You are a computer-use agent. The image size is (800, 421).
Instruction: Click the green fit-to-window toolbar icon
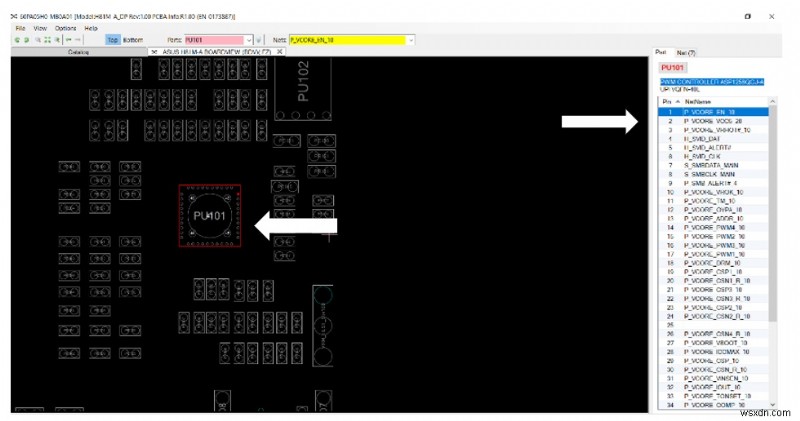(x=47, y=40)
